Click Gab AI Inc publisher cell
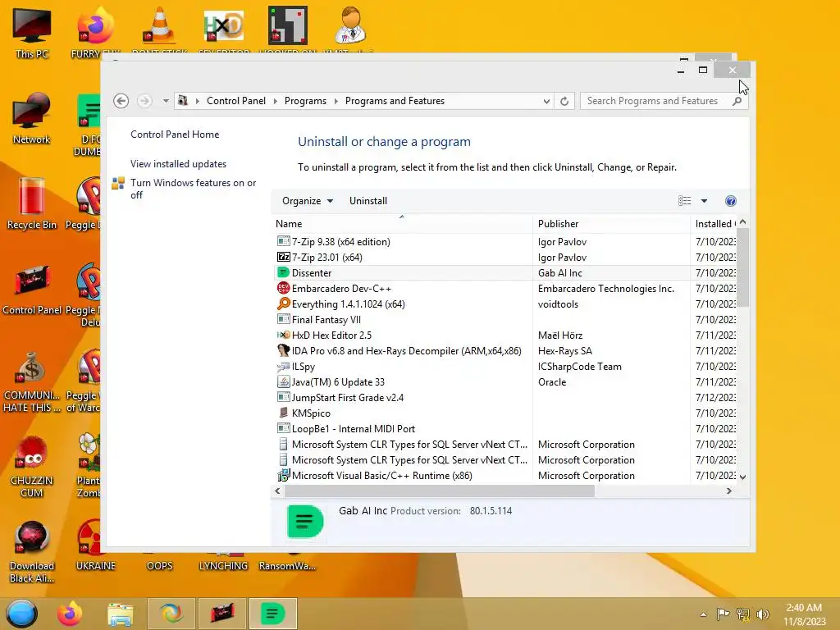 [559, 272]
